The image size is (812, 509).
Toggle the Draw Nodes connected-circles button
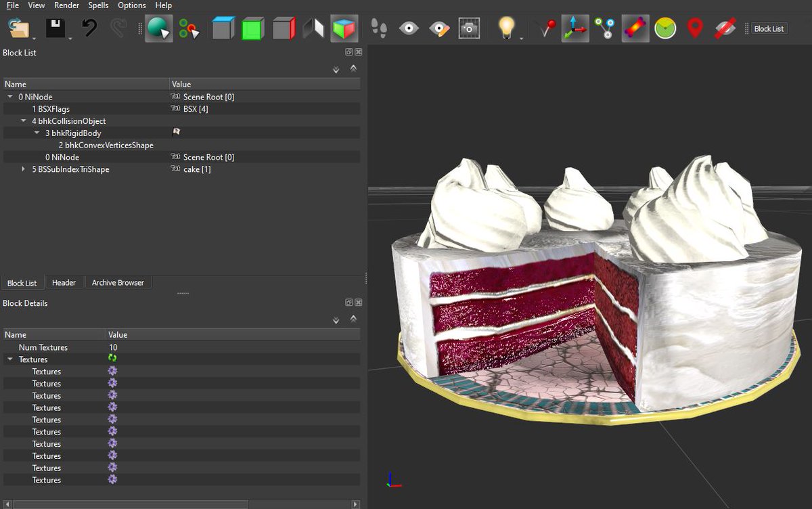[604, 28]
